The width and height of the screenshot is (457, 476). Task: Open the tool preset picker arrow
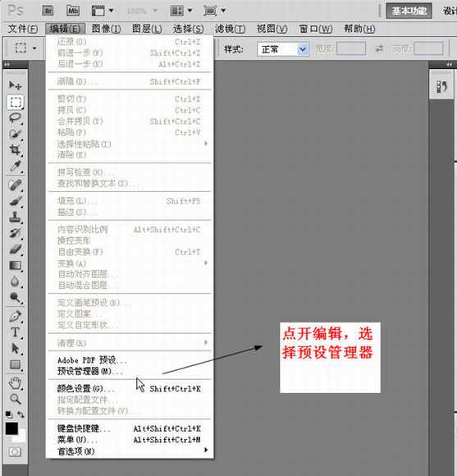click(34, 48)
